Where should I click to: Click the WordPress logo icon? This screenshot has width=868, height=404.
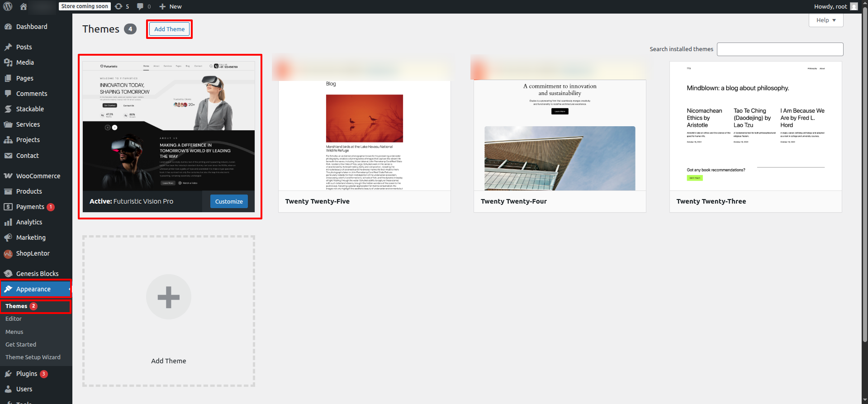[8, 6]
